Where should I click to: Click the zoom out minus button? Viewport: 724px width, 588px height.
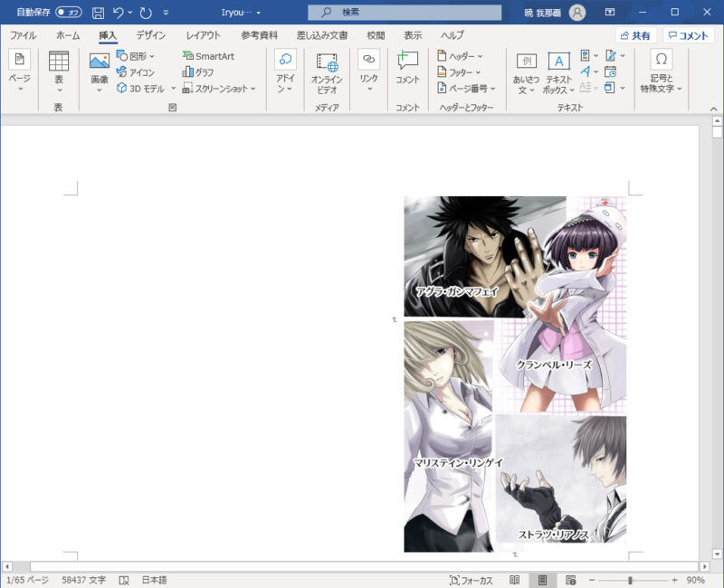tap(592, 580)
